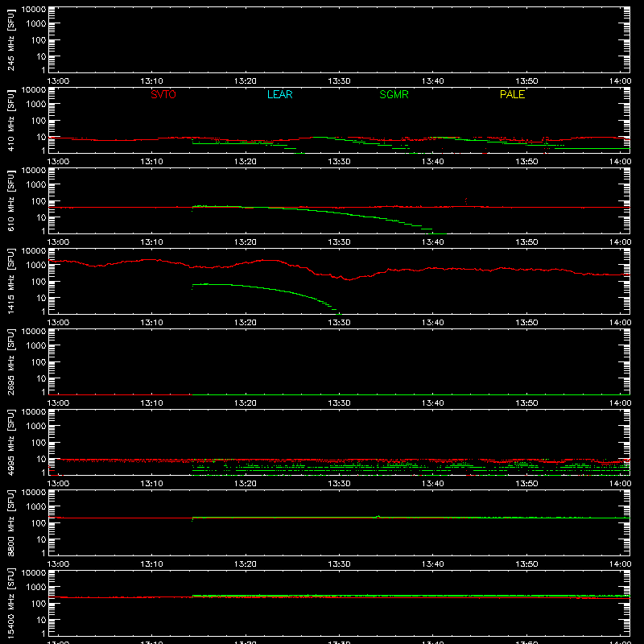Screen dimensions: 644x644
Task: Select the 8800 MHz [SFU] axis title
Action: [10, 522]
